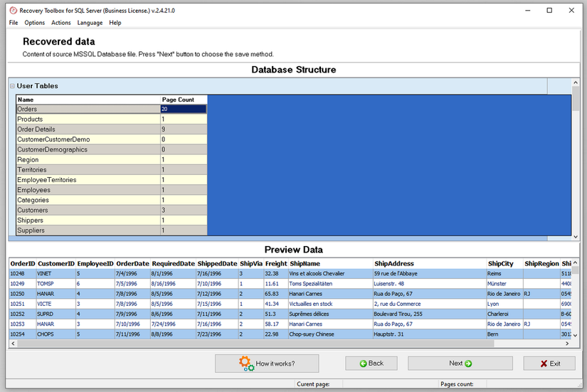Viewport: 587px width, 392px height.
Task: Click the CustomerID column header
Action: tap(55, 263)
